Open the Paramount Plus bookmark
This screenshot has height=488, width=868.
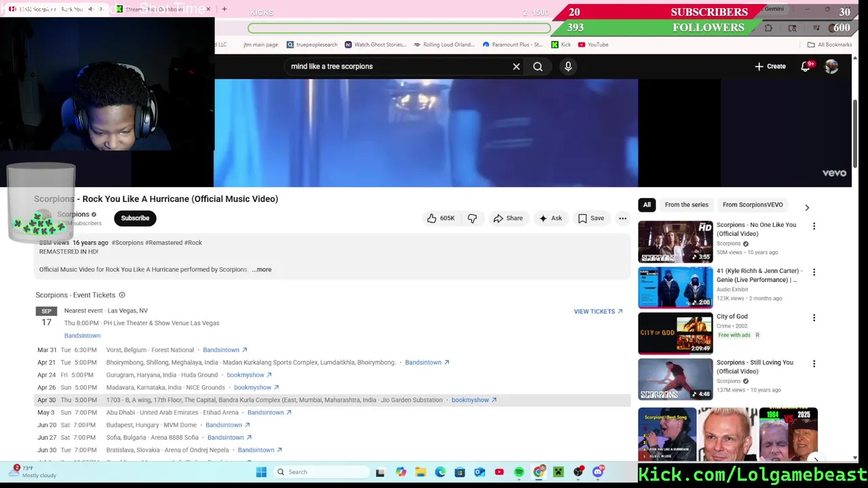[x=512, y=45]
